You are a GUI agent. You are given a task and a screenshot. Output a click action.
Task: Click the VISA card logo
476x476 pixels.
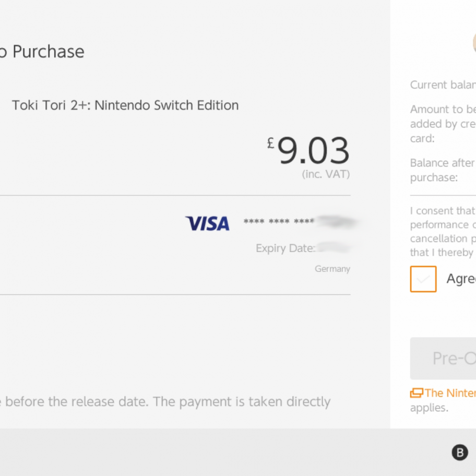[x=208, y=223]
